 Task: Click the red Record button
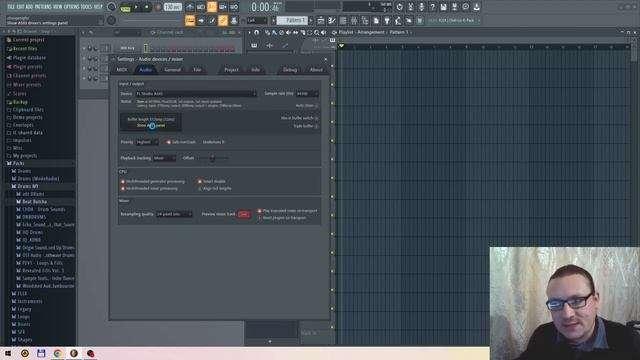click(x=158, y=7)
